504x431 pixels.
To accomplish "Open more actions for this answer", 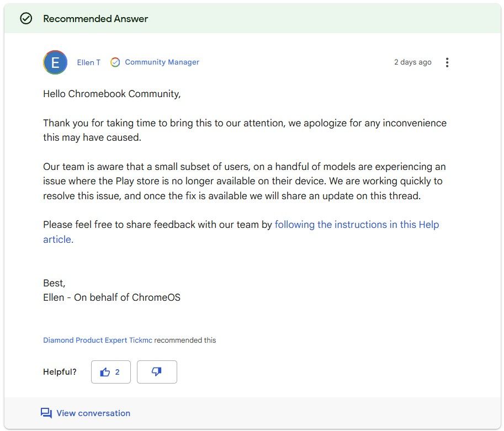I will pyautogui.click(x=447, y=62).
